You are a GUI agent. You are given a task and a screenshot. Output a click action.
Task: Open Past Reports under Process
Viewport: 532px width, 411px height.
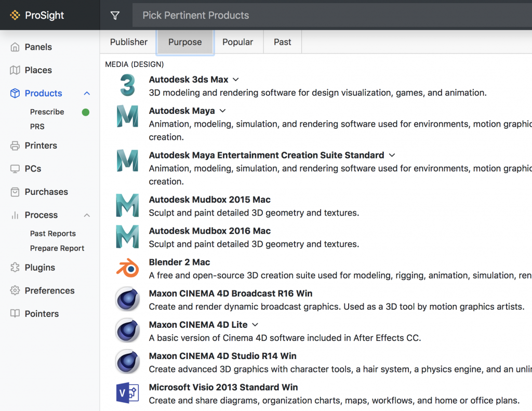click(x=53, y=233)
